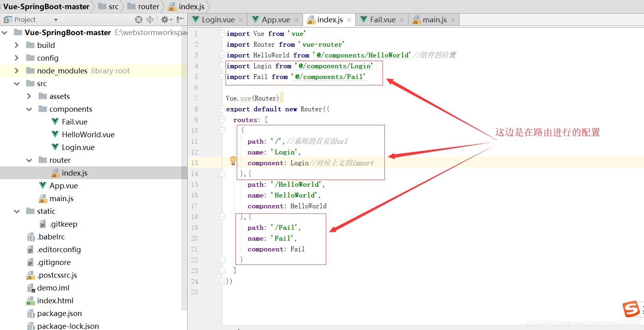
Task: Select the demo.iml file
Action: [x=53, y=288]
